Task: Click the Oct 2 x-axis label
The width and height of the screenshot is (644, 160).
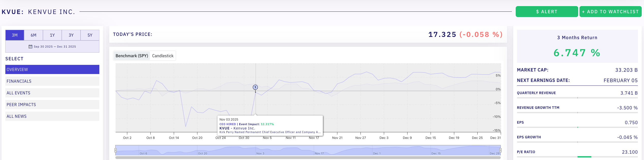Action: (x=127, y=138)
